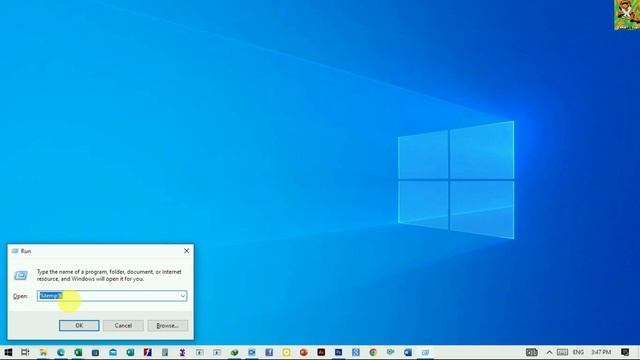
Task: Switch the ENG input language
Action: click(x=578, y=352)
